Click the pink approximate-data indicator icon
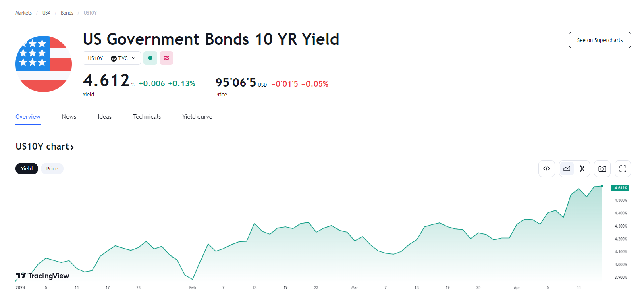 click(x=166, y=58)
